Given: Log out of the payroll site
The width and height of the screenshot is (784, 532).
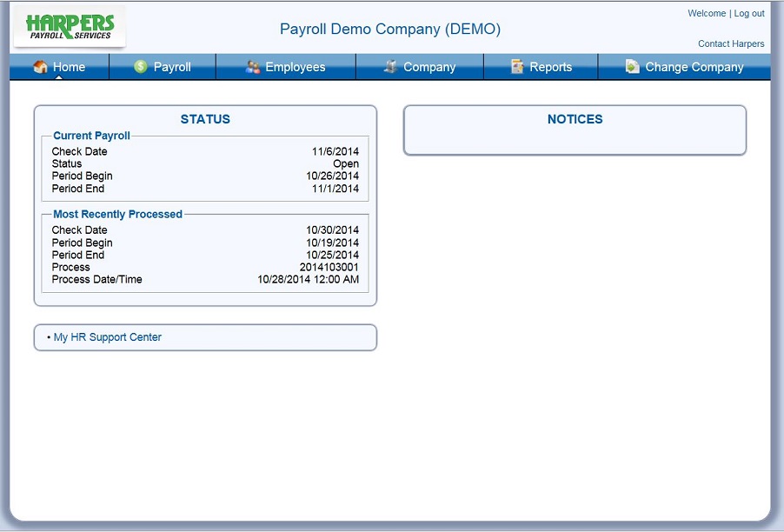Looking at the screenshot, I should coord(749,14).
